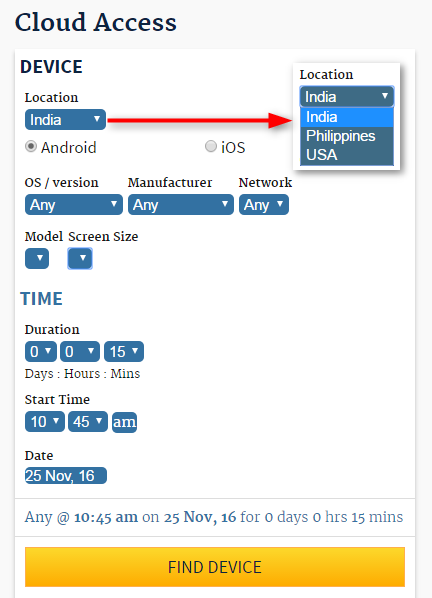Pick highlighted India option in list
The height and width of the screenshot is (598, 432).
[347, 117]
